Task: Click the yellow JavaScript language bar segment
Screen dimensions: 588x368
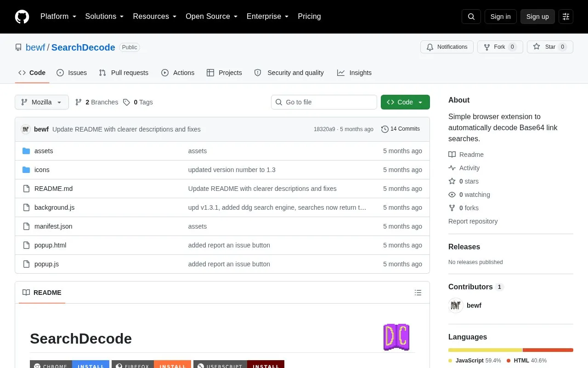Action: click(485, 350)
